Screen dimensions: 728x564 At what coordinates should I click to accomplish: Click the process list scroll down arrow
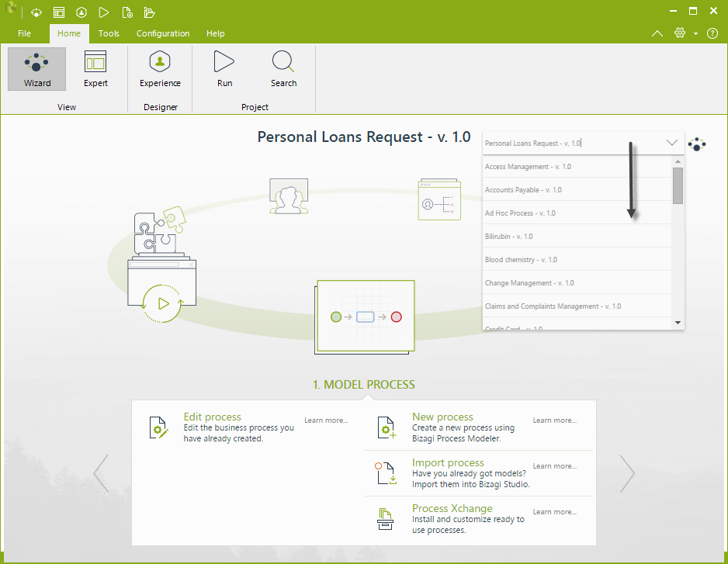point(678,323)
